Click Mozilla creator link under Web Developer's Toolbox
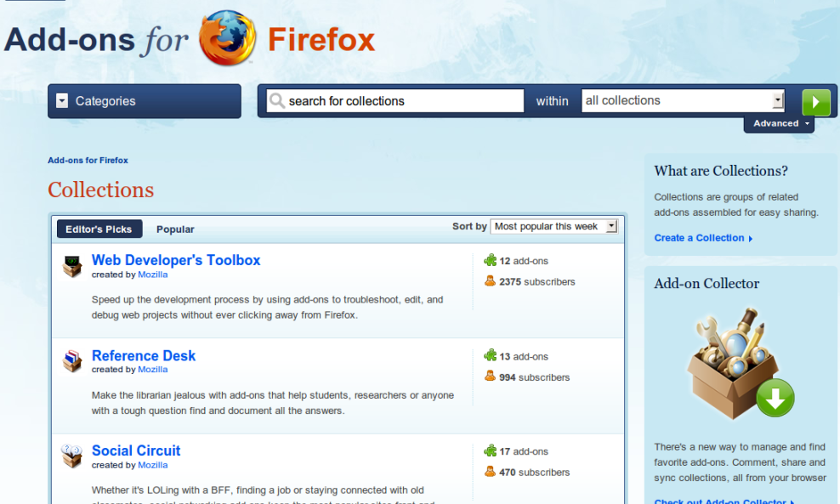840x504 pixels. pos(153,275)
